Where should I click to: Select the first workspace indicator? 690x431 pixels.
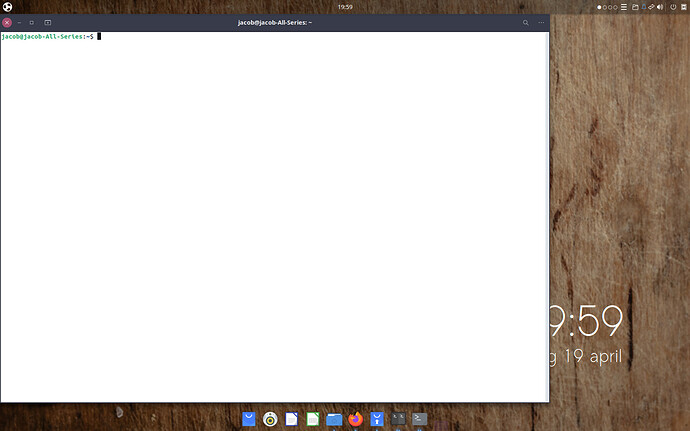[x=600, y=7]
